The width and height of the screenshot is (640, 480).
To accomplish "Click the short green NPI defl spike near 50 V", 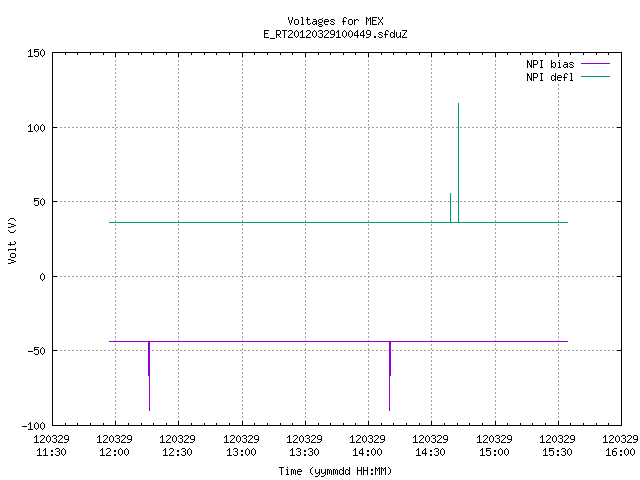I will [451, 208].
